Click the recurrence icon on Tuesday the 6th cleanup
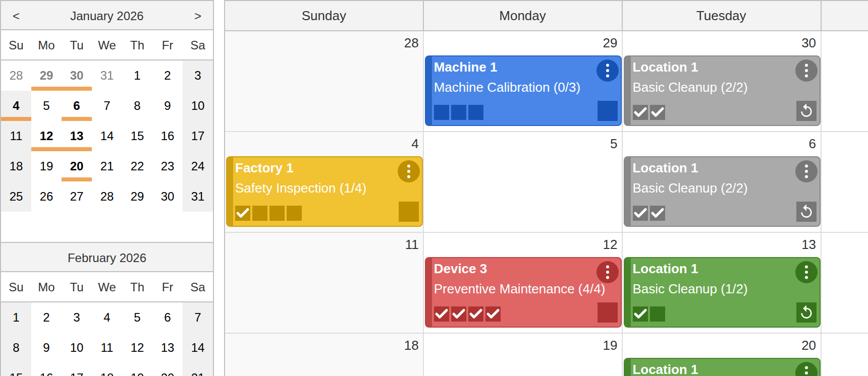Image resolution: width=868 pixels, height=376 pixels. click(x=806, y=212)
